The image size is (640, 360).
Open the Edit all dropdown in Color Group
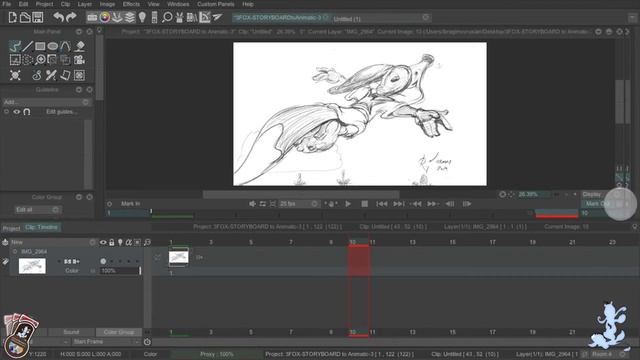pyautogui.click(x=37, y=210)
